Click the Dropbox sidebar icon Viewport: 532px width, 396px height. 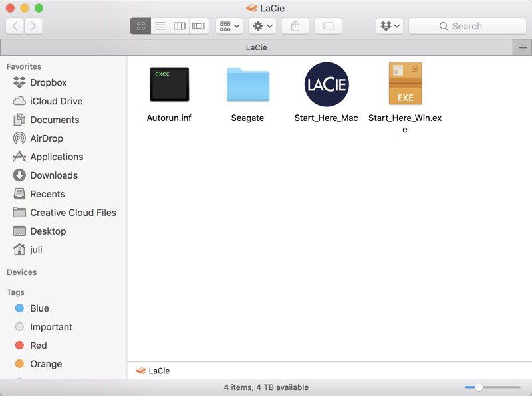19,82
